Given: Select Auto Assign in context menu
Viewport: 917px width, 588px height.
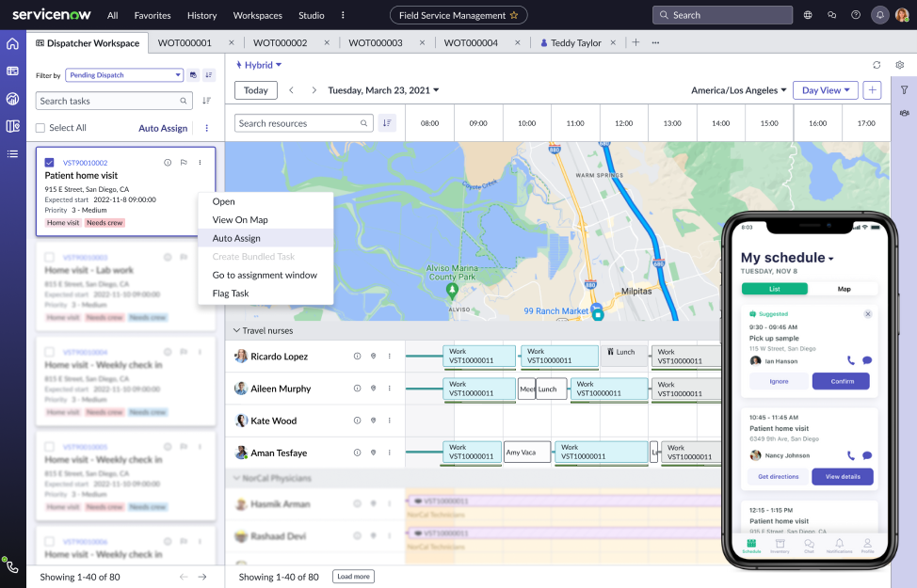Looking at the screenshot, I should (236, 239).
